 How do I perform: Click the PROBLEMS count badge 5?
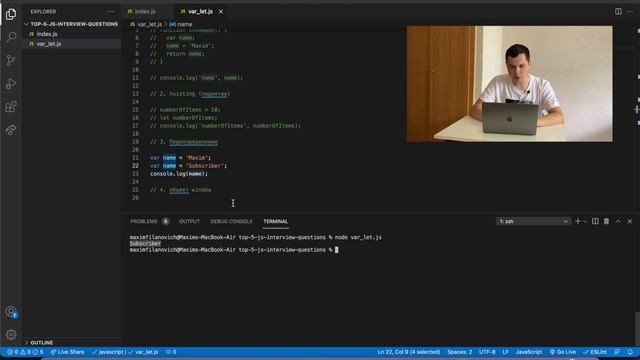coord(165,221)
